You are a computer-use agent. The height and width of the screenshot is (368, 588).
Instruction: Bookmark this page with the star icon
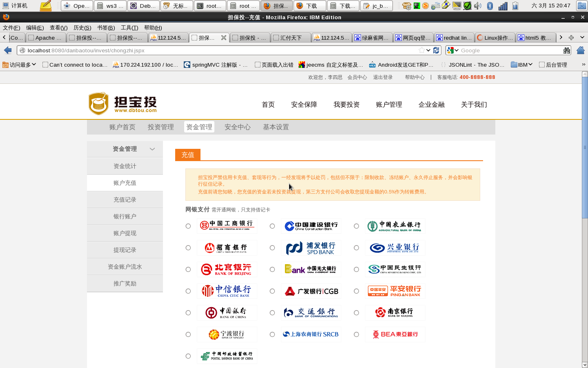tap(421, 50)
